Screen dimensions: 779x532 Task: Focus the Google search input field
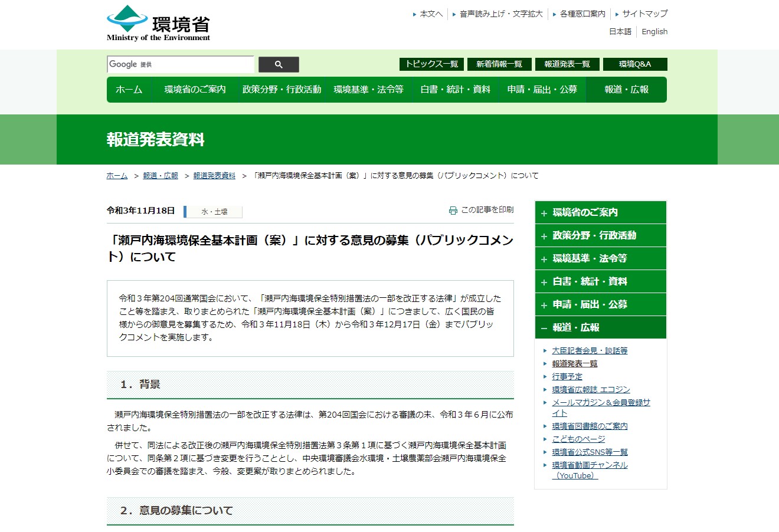pyautogui.click(x=181, y=64)
